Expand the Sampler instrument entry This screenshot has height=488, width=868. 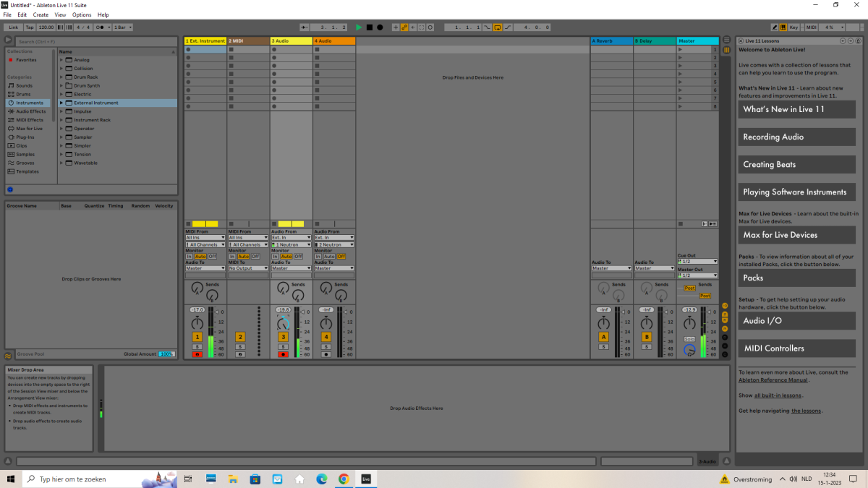(61, 137)
